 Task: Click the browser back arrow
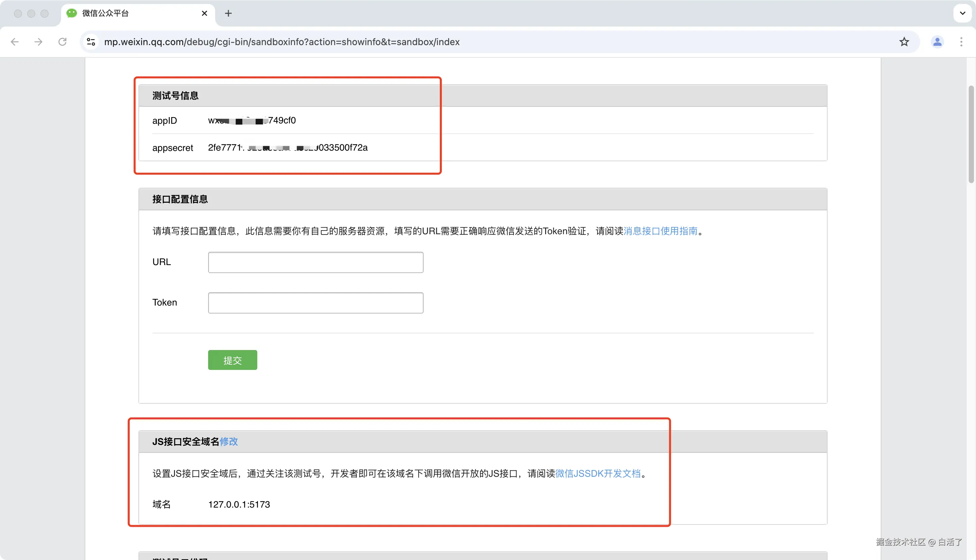click(x=15, y=41)
